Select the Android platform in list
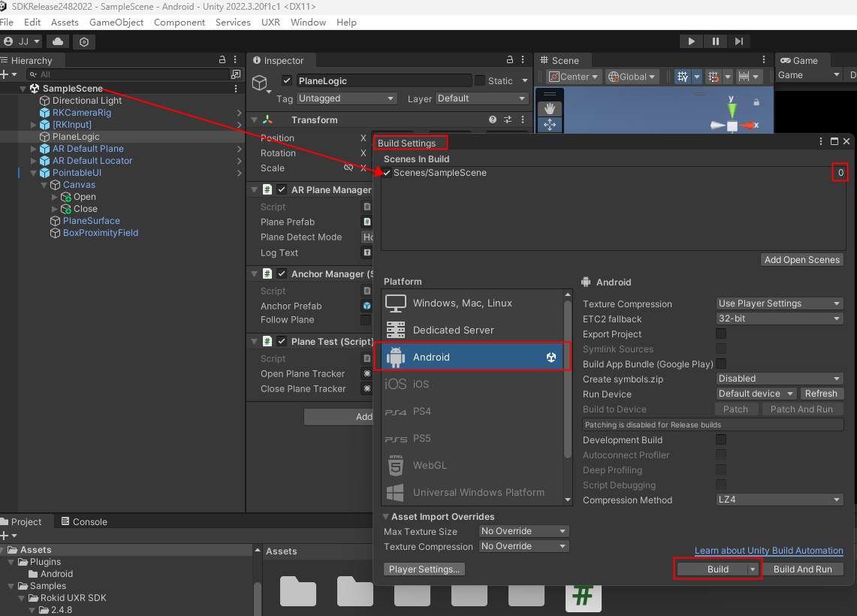The height and width of the screenshot is (616, 857). coord(472,357)
